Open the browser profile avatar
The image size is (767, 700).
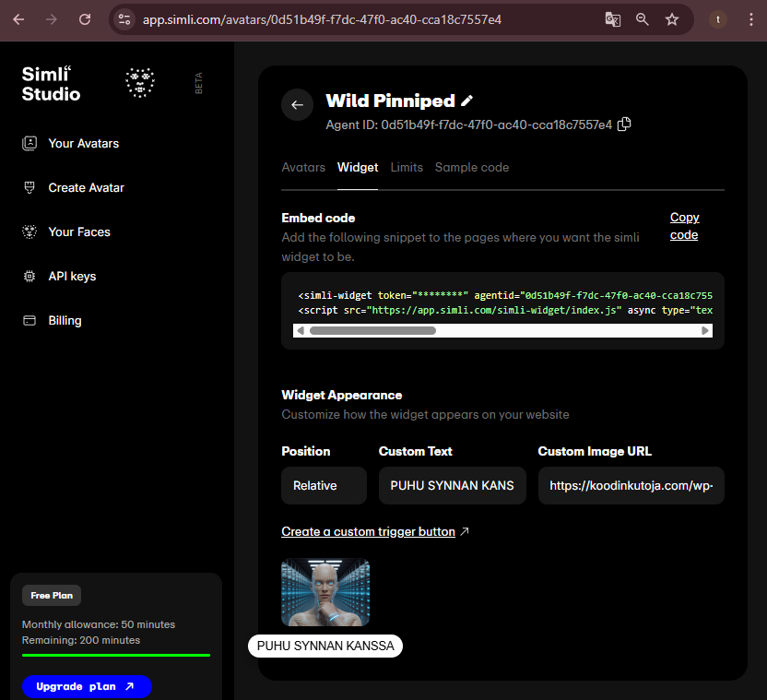(717, 19)
